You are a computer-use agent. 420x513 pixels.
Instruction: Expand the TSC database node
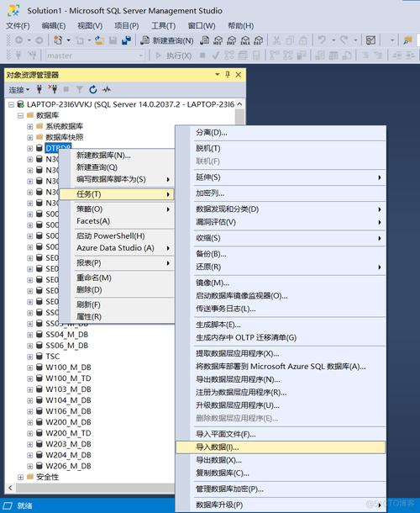(29, 357)
